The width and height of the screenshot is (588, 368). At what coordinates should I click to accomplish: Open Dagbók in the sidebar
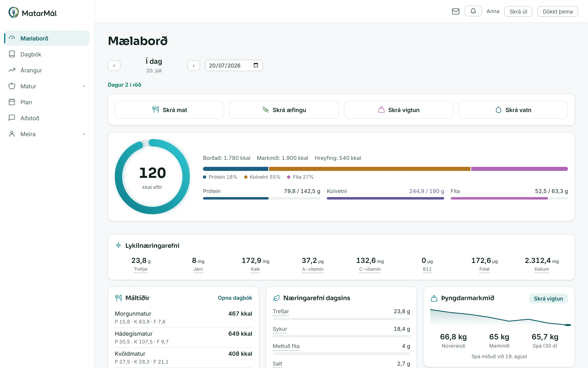click(47, 54)
